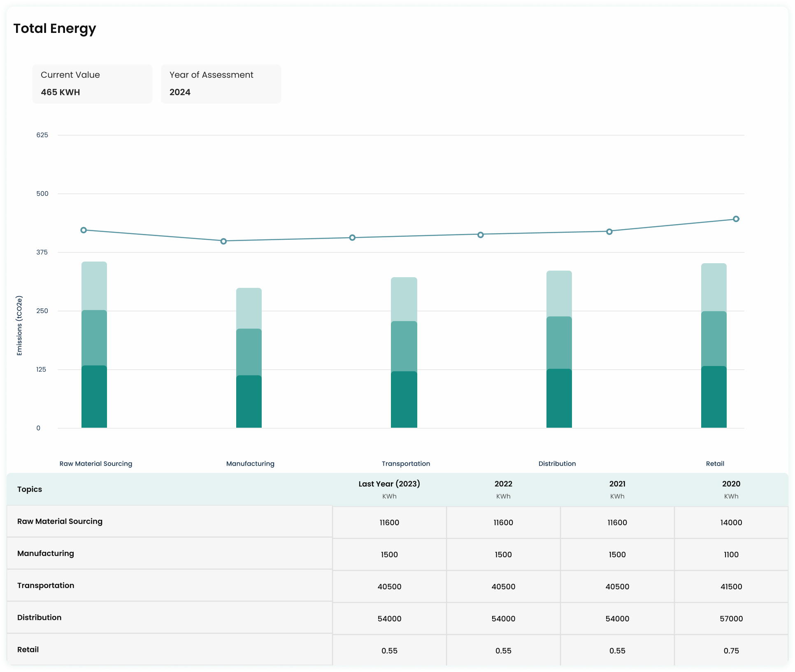Click the 2024 assessment year value
This screenshot has height=672, width=795.
[x=180, y=92]
